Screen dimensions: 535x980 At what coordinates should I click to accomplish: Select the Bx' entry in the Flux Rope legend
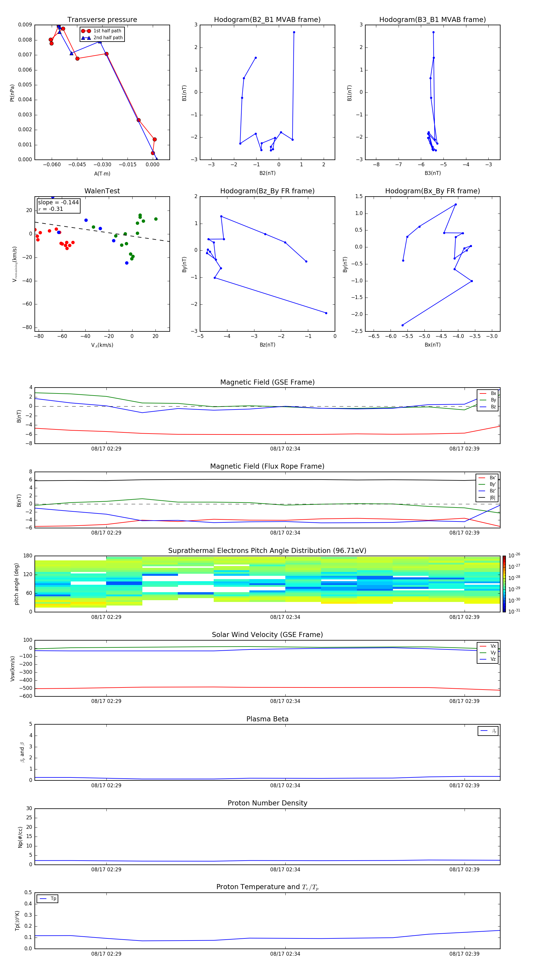[487, 478]
